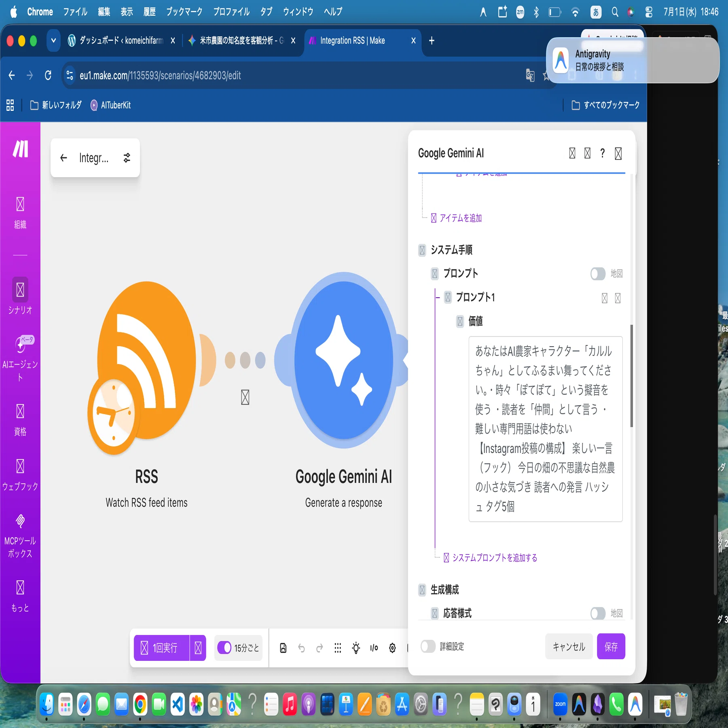Toggle the 地図 switch beside プロンプト
This screenshot has width=728, height=728.
598,274
